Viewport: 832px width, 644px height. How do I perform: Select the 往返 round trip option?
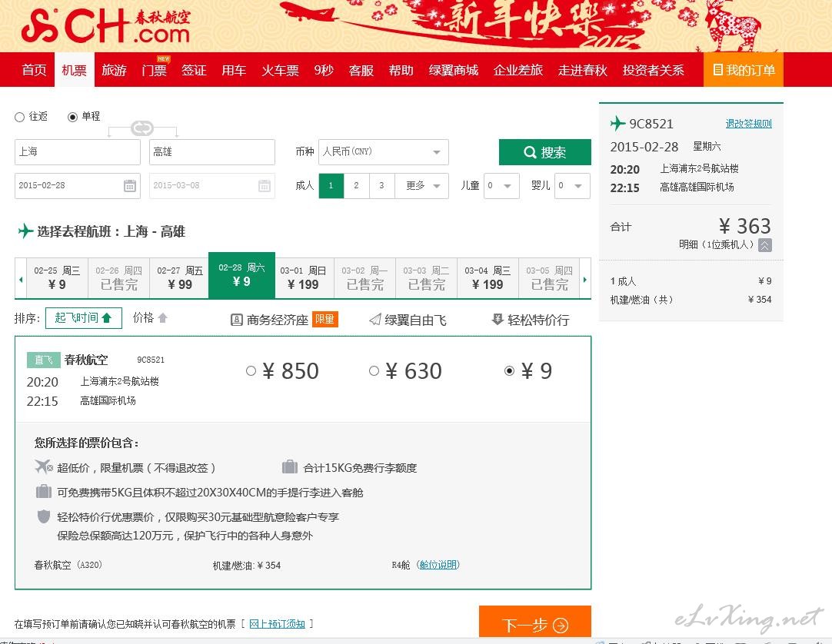[20, 118]
